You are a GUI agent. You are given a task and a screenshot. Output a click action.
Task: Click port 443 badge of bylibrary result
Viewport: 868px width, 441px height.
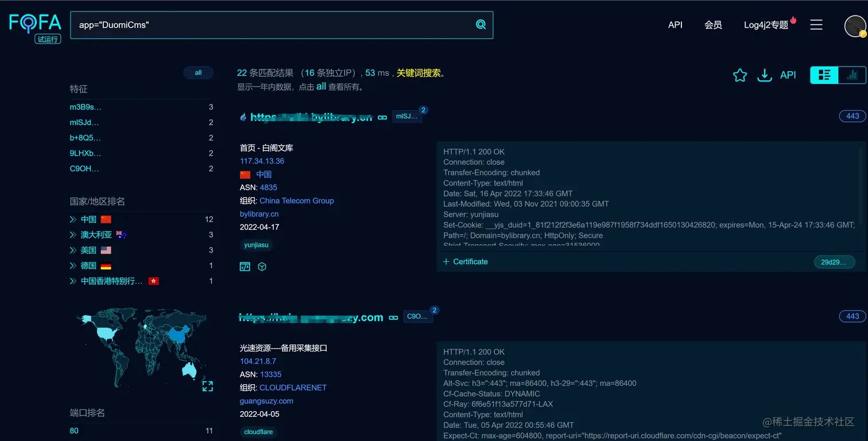pyautogui.click(x=852, y=116)
